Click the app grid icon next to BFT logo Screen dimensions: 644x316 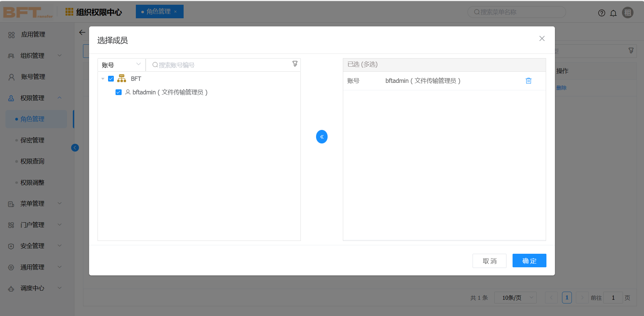[69, 12]
